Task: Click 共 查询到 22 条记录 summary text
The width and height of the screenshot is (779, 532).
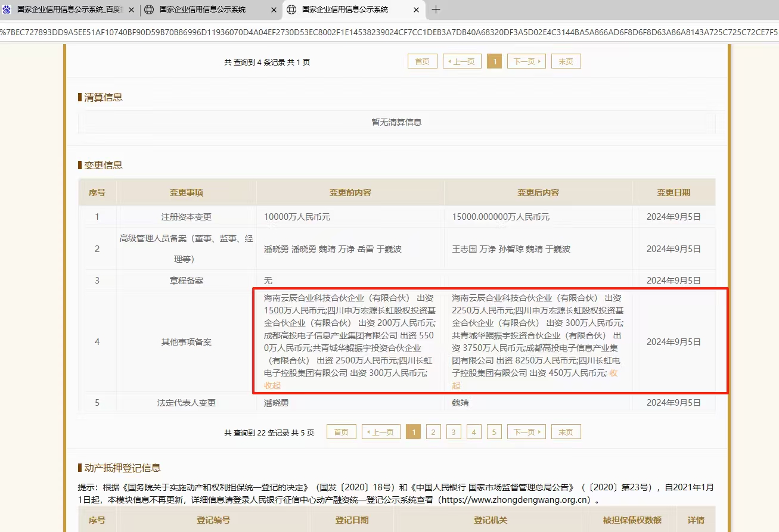Action: pyautogui.click(x=269, y=433)
